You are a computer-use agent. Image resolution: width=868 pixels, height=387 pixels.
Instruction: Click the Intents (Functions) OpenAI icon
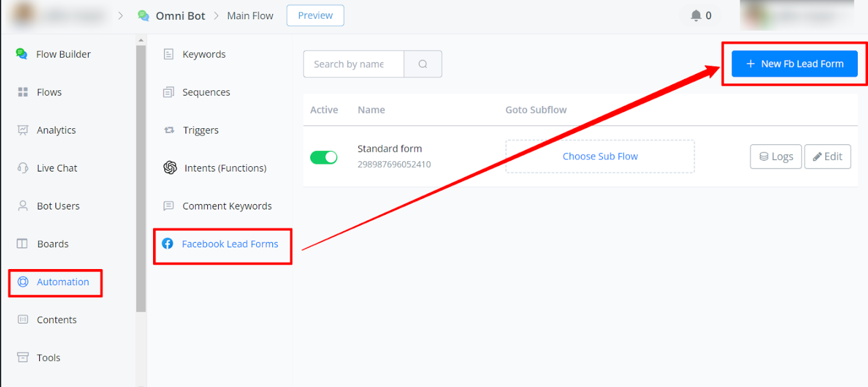pyautogui.click(x=170, y=168)
